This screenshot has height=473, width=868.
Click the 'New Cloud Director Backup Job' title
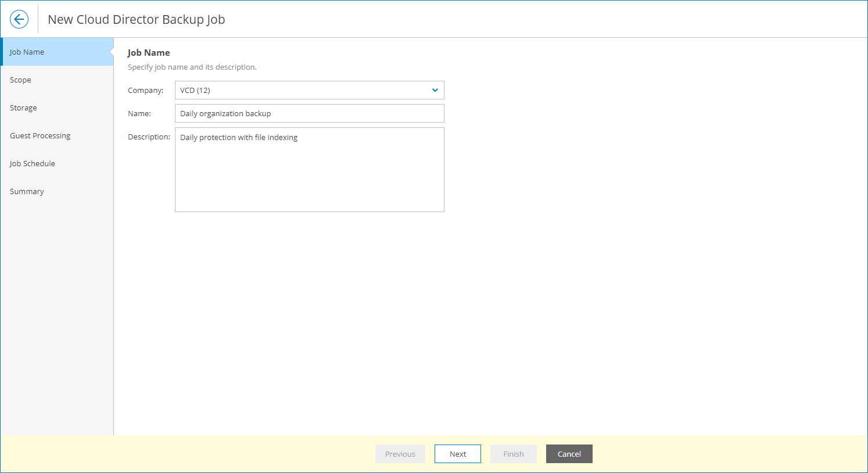click(x=137, y=19)
